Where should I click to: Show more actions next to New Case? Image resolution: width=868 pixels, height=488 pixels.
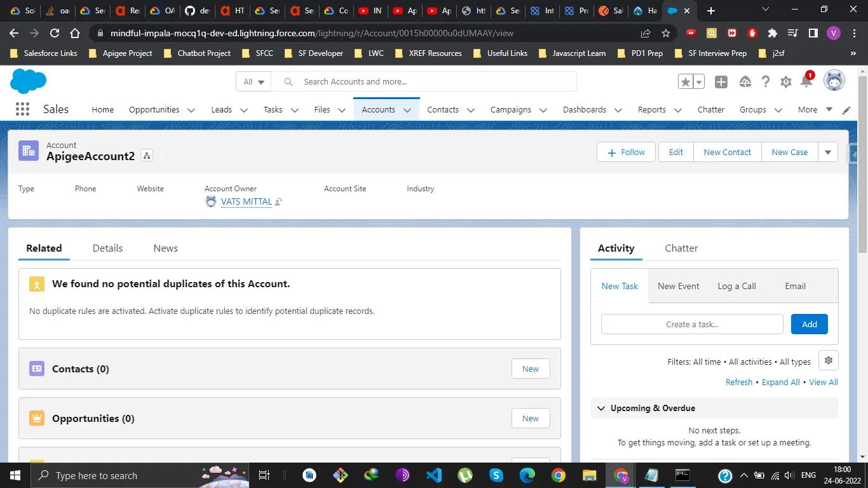point(828,152)
